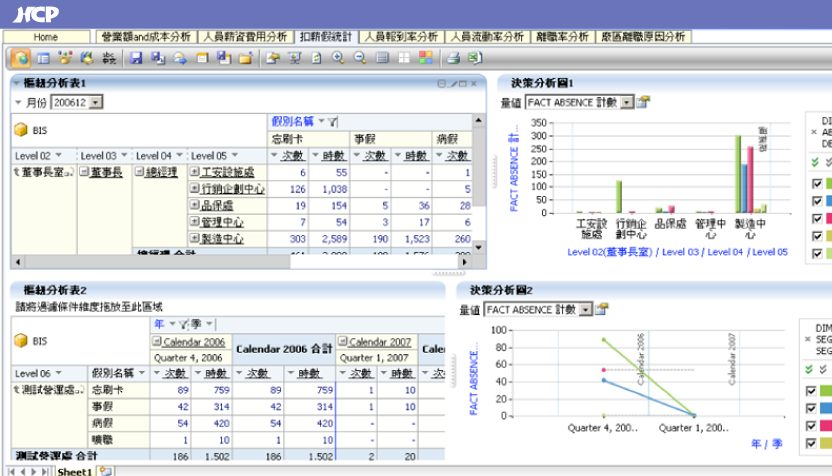Uncheck the first green legend checkbox in chart 1
Viewport: 832px width, 476px height.
click(x=817, y=184)
